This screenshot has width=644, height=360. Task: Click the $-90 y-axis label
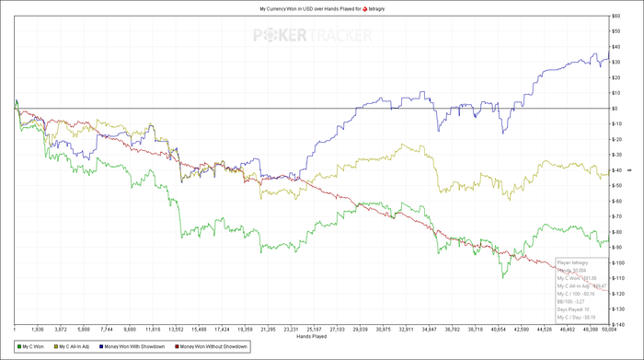tap(617, 248)
